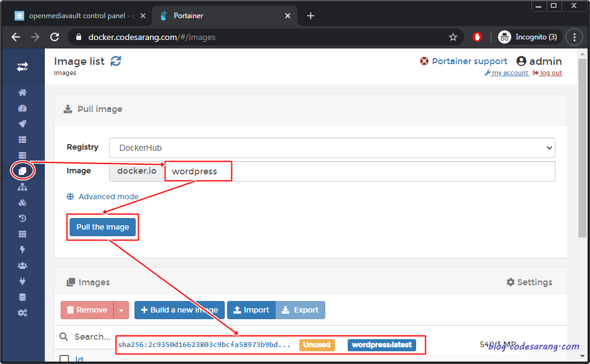
Task: Open the Home icon in sidebar
Action: pyautogui.click(x=22, y=92)
